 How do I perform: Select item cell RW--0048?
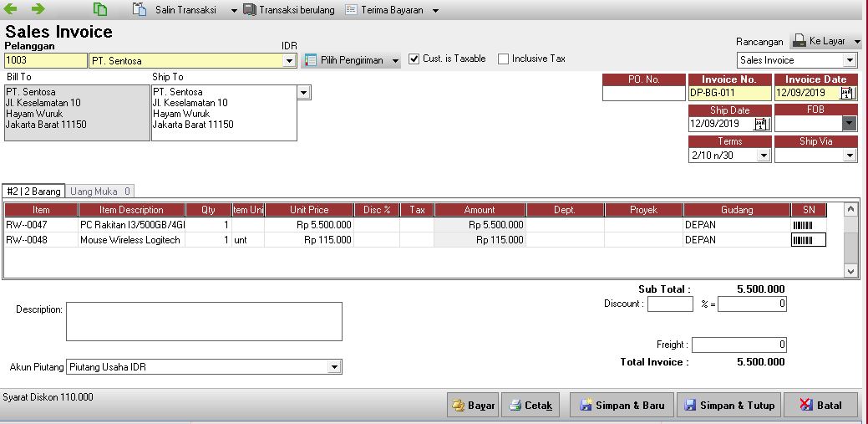42,240
